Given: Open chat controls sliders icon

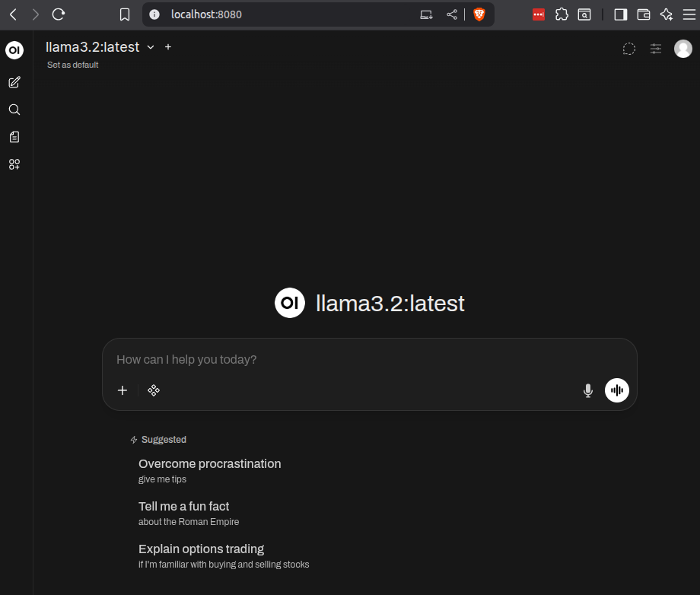Looking at the screenshot, I should point(656,49).
